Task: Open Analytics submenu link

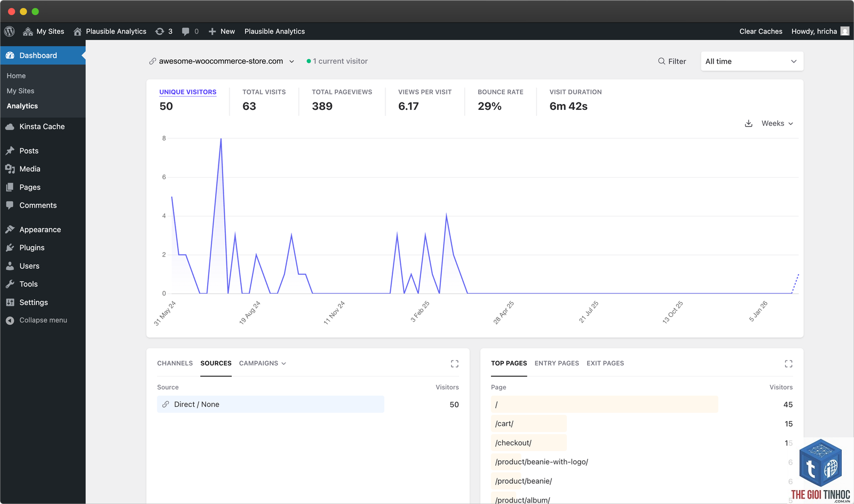Action: [22, 106]
